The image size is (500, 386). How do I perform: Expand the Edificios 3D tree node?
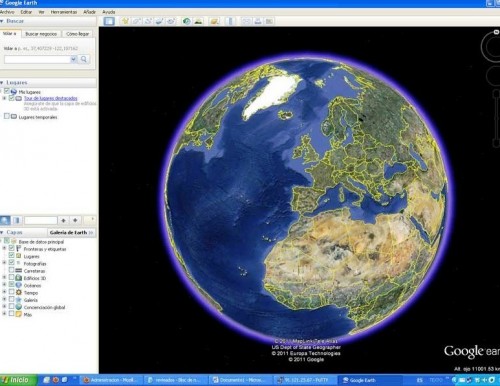click(x=4, y=278)
